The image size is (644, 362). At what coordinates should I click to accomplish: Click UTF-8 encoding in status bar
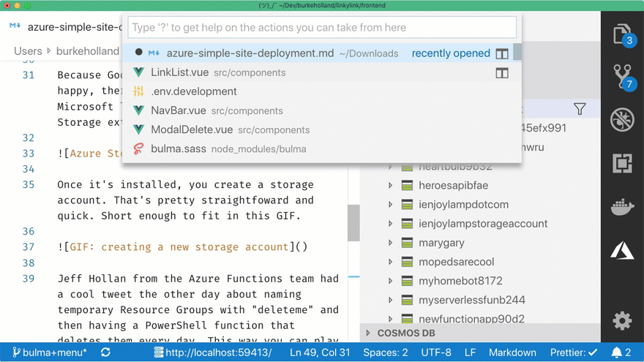click(x=435, y=352)
